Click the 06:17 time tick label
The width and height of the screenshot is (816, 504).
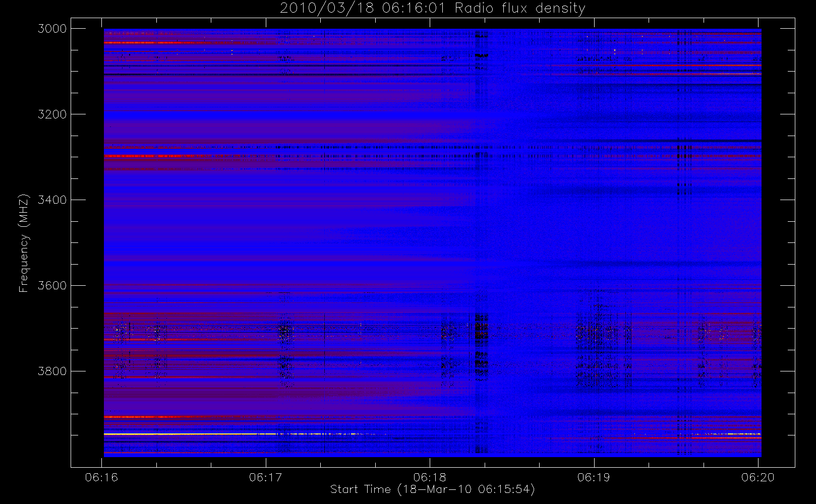[x=265, y=477]
